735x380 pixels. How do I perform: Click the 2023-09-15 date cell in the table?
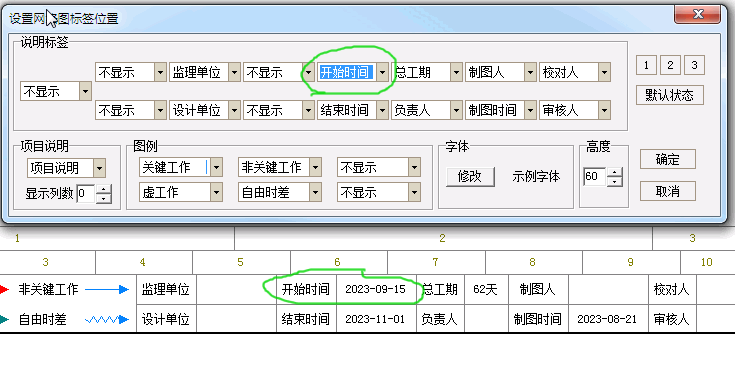376,289
